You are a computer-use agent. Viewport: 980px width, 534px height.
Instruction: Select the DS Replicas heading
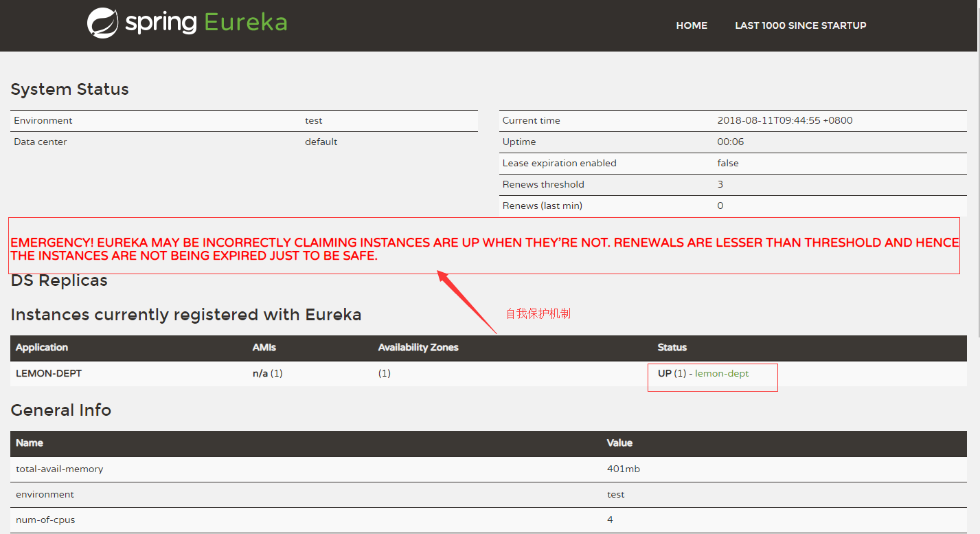(x=59, y=280)
